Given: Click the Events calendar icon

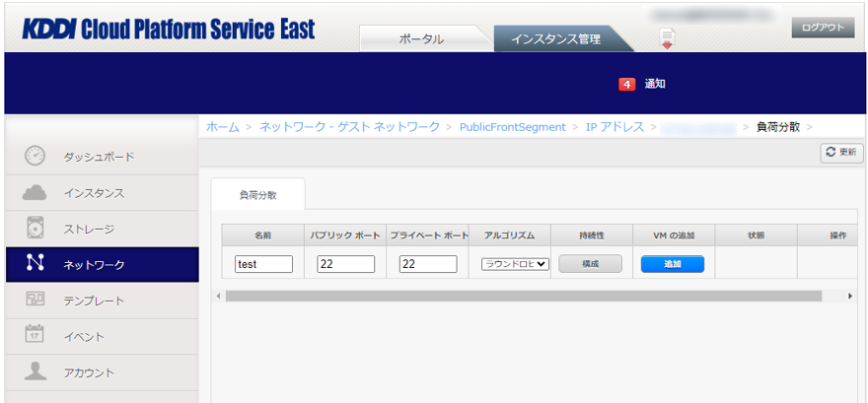Looking at the screenshot, I should point(36,336).
